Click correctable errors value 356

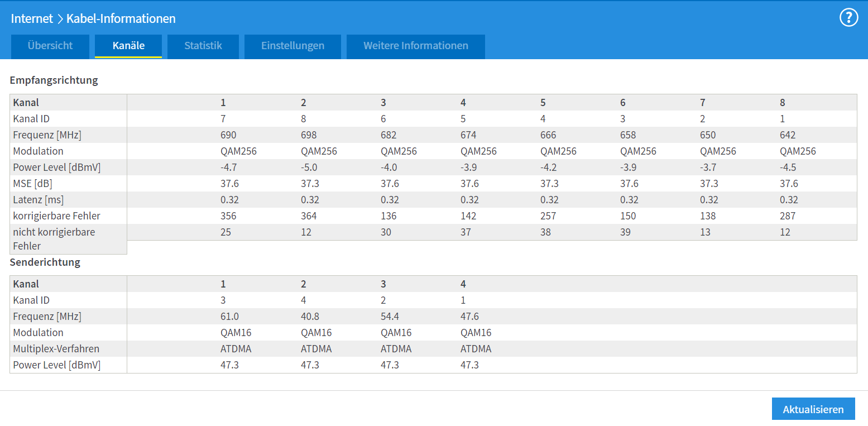point(229,216)
